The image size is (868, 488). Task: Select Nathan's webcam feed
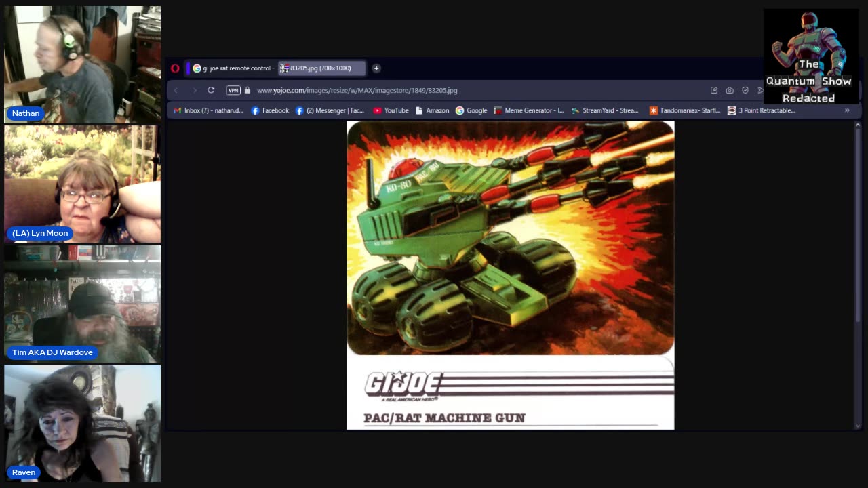[x=83, y=65]
